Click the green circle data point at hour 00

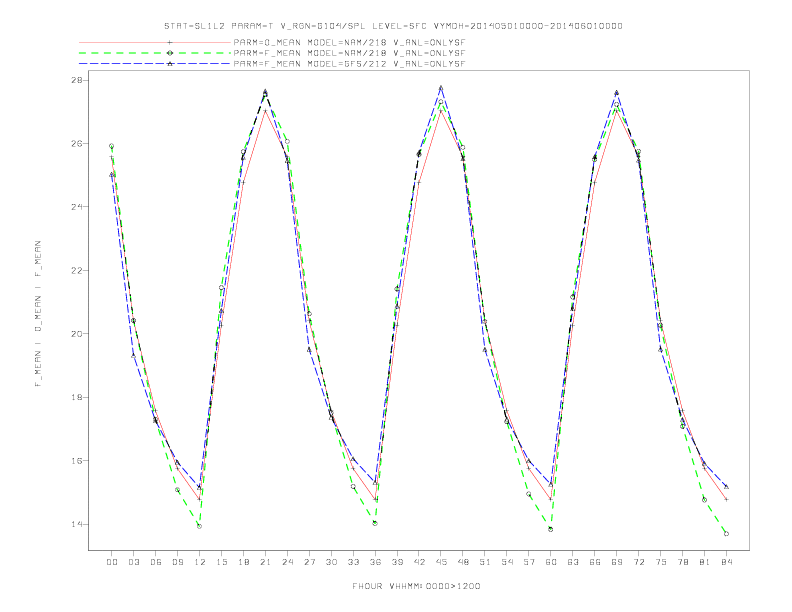click(112, 146)
